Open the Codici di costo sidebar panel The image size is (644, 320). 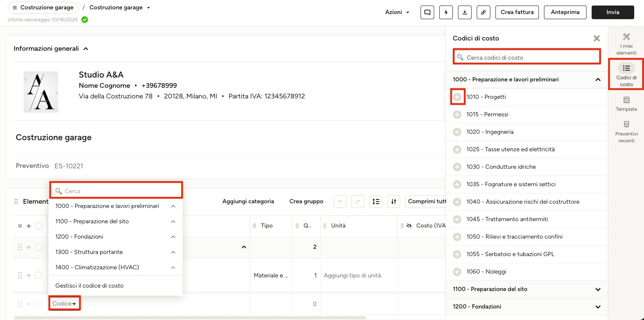[x=626, y=75]
